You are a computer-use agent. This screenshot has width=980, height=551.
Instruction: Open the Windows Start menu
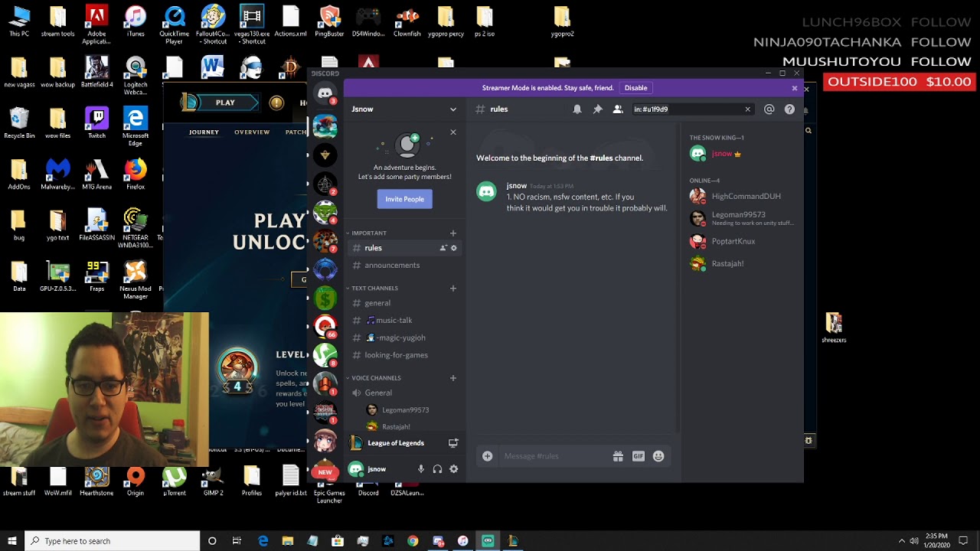pos(12,541)
